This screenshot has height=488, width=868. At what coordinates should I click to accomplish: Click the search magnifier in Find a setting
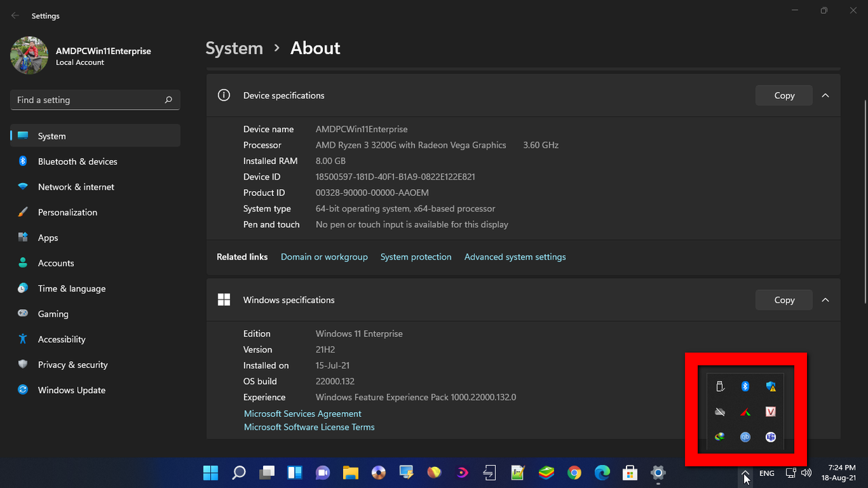(168, 100)
